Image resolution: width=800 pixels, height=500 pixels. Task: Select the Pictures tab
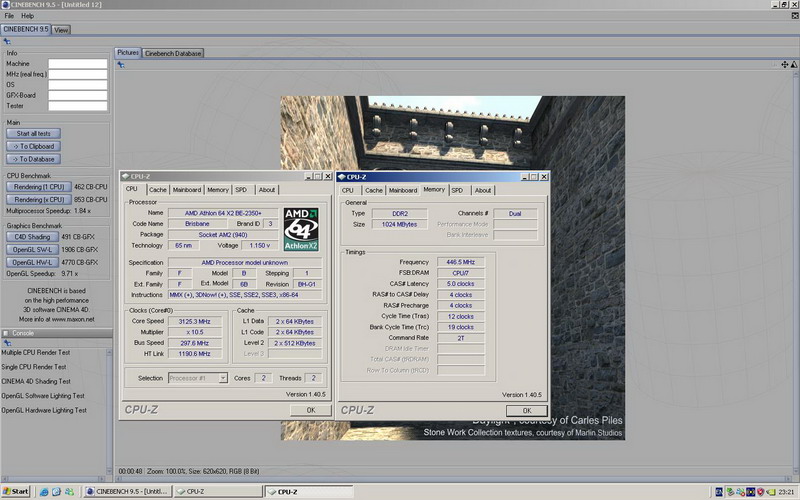tap(128, 53)
